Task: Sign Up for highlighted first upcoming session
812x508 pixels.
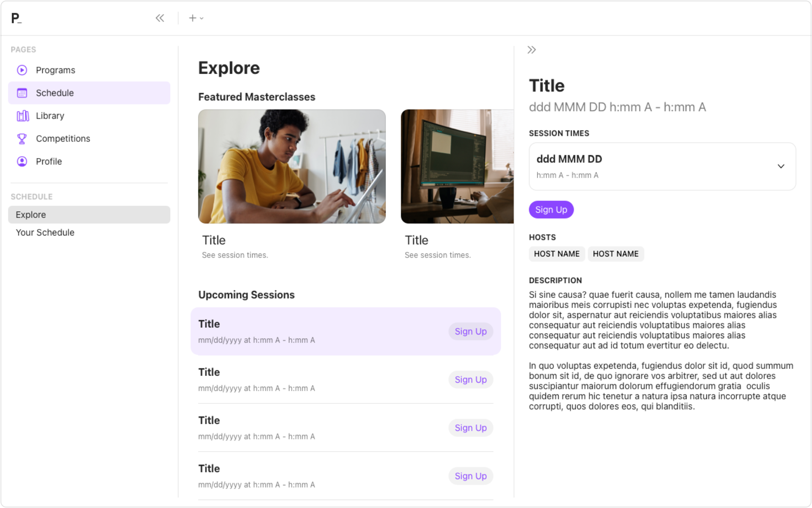Action: [x=471, y=332]
